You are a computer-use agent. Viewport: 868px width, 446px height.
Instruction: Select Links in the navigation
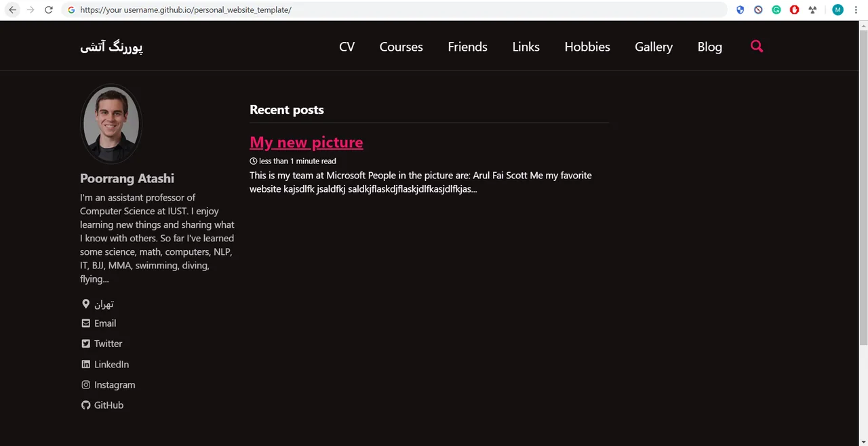pos(526,47)
